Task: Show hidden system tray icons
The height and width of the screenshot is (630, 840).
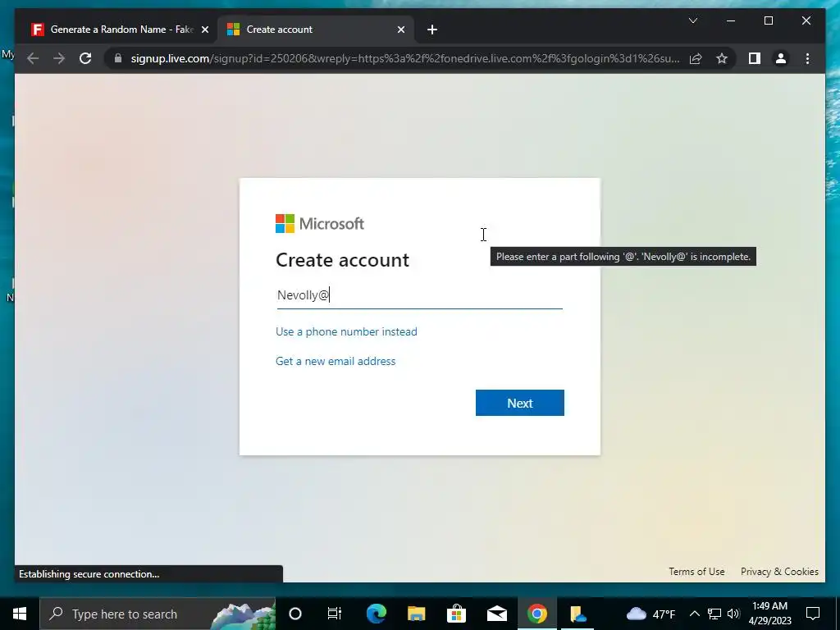Action: click(694, 614)
